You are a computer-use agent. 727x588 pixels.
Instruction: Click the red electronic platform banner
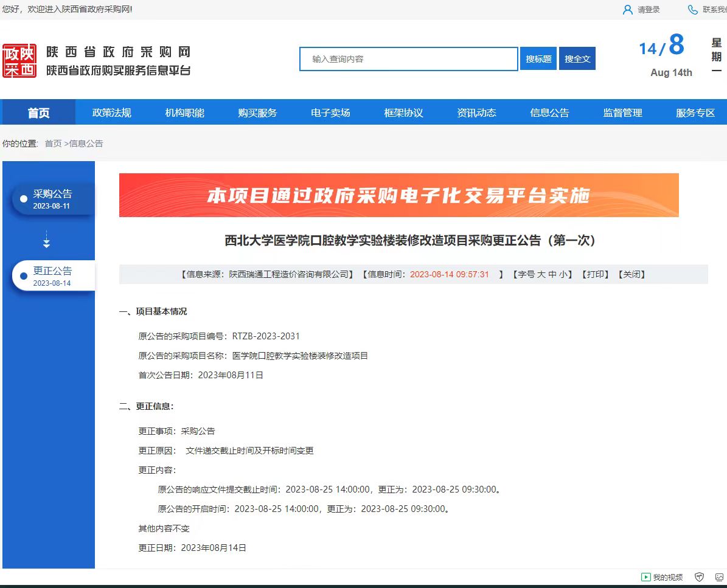click(398, 195)
